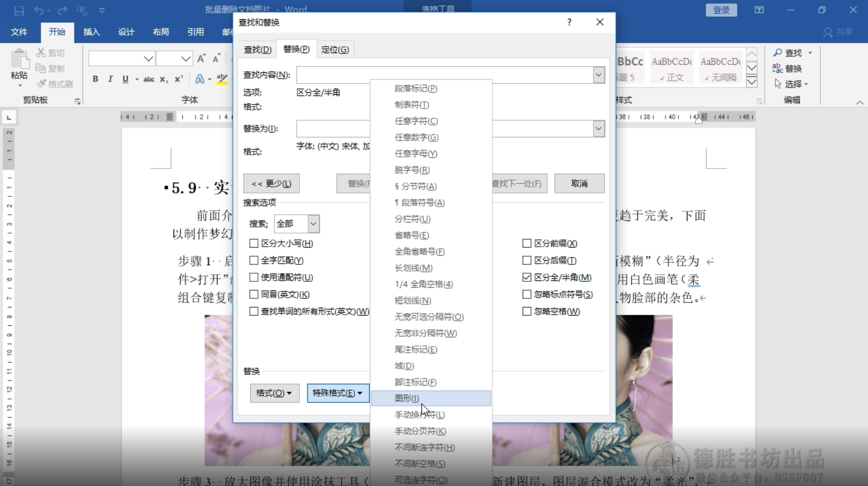Enable the 使用通配符 checkbox
This screenshot has width=868, height=486.
click(254, 277)
